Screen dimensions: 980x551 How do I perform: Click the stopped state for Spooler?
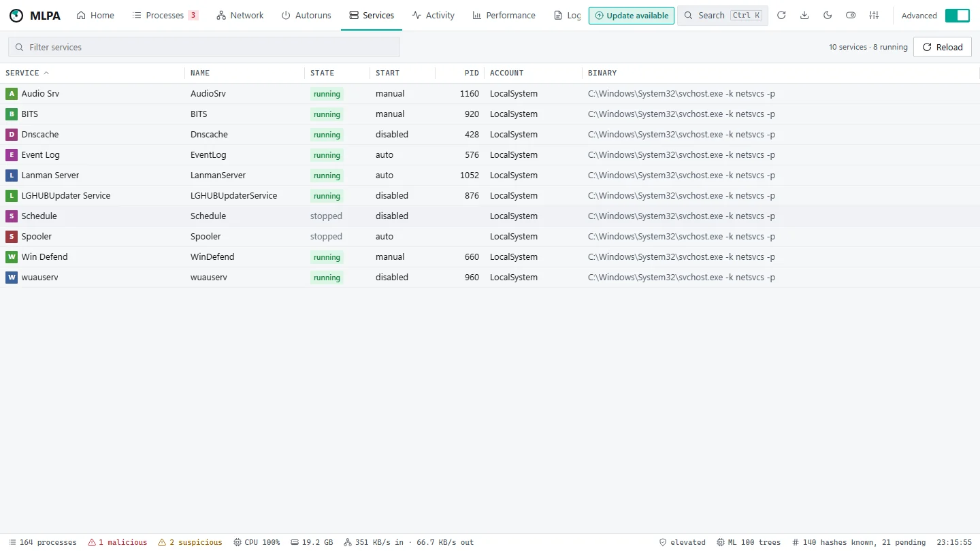pyautogui.click(x=326, y=237)
